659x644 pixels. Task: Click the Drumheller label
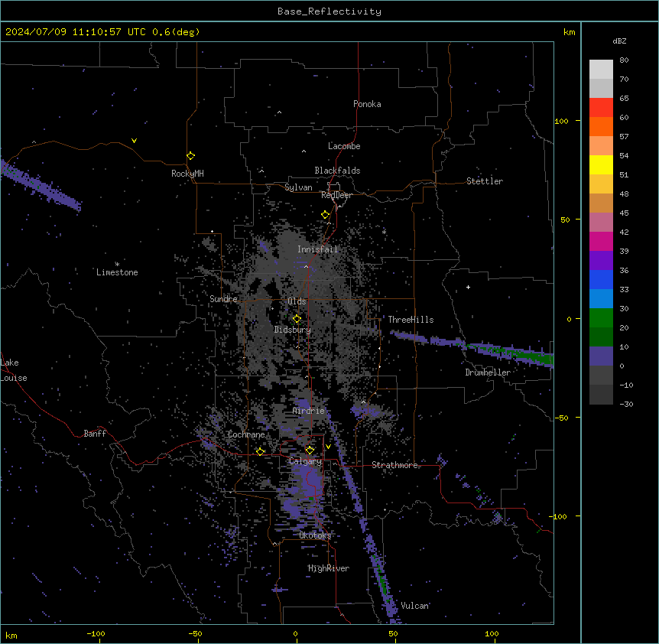[x=488, y=372]
